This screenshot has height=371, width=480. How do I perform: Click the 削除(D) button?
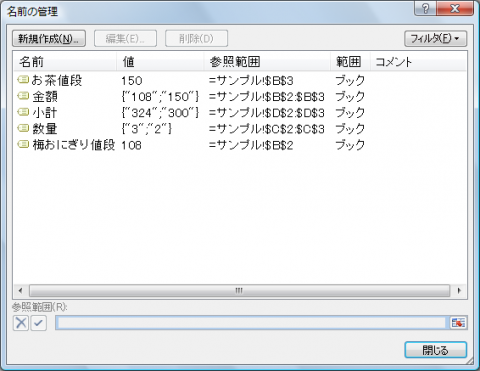point(196,39)
